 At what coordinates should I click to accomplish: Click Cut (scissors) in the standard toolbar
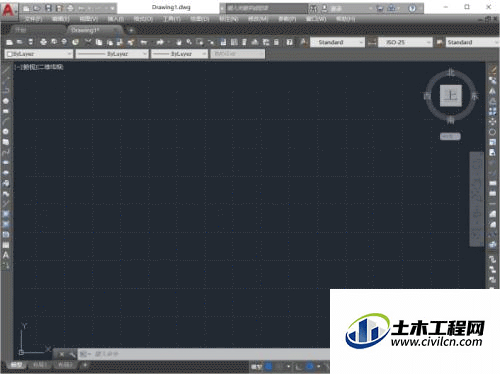click(88, 42)
